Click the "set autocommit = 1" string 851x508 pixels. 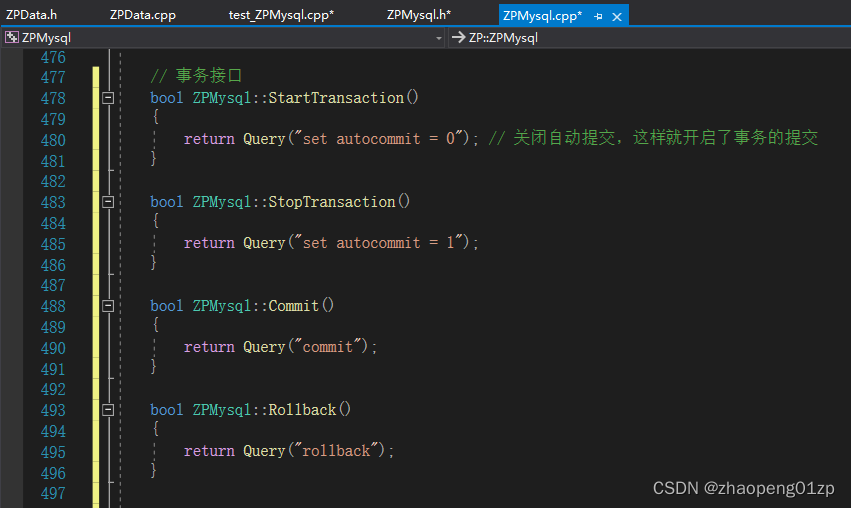377,243
